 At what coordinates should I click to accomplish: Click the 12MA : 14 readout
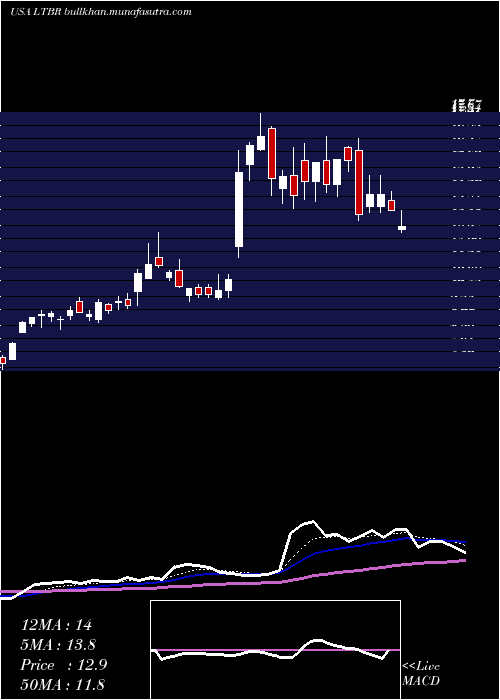[x=56, y=625]
